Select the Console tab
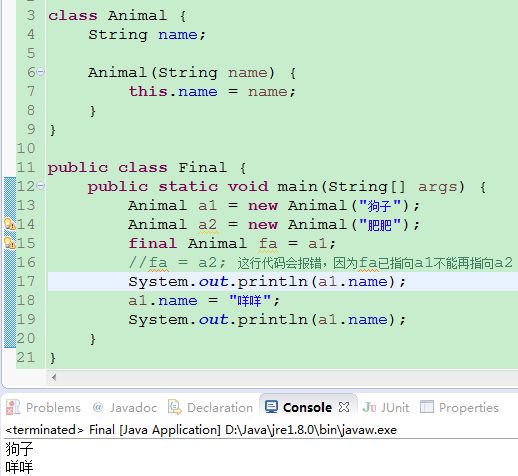 pyautogui.click(x=307, y=407)
